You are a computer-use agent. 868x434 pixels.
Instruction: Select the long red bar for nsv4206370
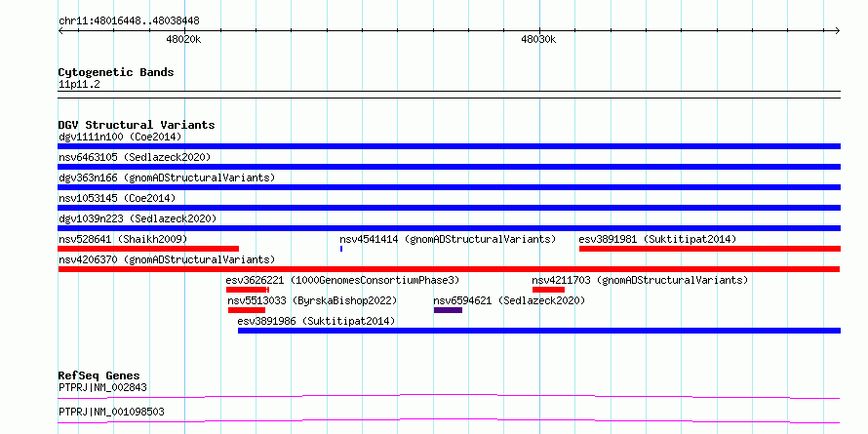(449, 269)
